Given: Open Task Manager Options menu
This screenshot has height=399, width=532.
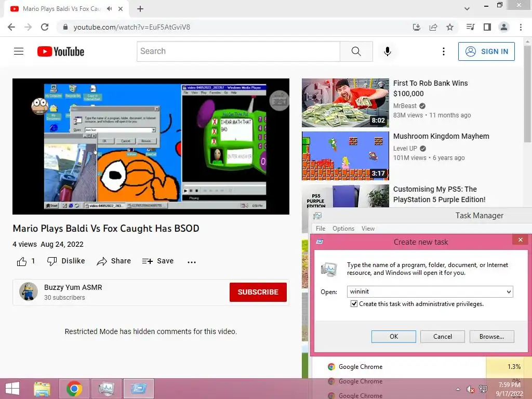Looking at the screenshot, I should point(343,229).
